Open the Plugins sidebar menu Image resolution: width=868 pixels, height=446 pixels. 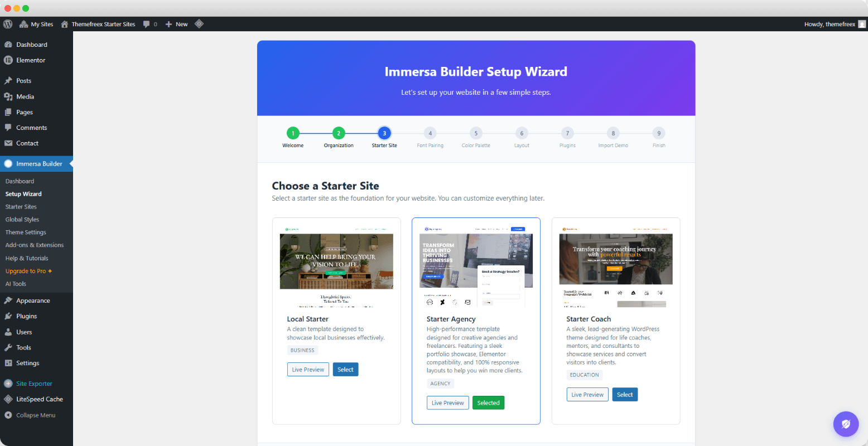[x=26, y=316]
